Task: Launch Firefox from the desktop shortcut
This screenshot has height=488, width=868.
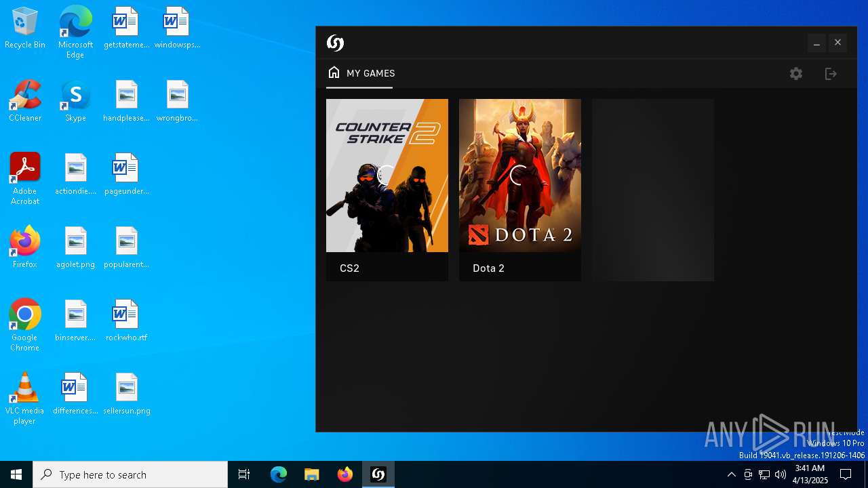Action: (x=25, y=247)
